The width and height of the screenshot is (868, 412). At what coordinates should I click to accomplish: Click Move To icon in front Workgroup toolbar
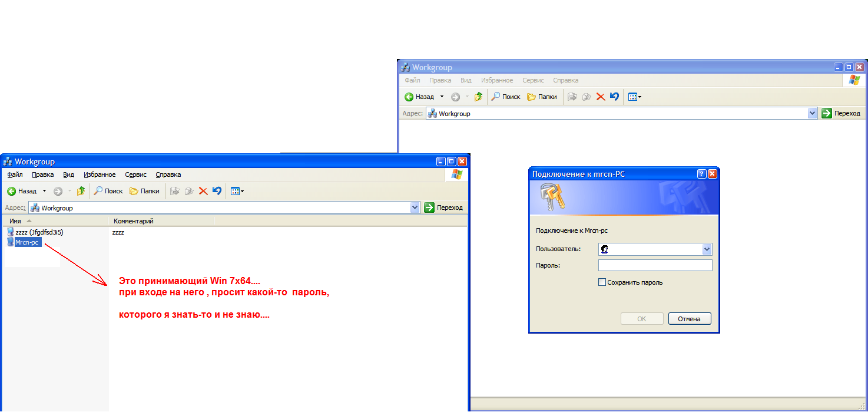tap(174, 191)
